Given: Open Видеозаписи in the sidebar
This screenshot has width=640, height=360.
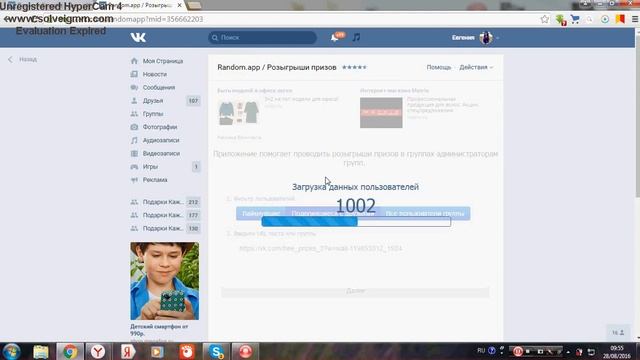Looking at the screenshot, I should [x=161, y=153].
